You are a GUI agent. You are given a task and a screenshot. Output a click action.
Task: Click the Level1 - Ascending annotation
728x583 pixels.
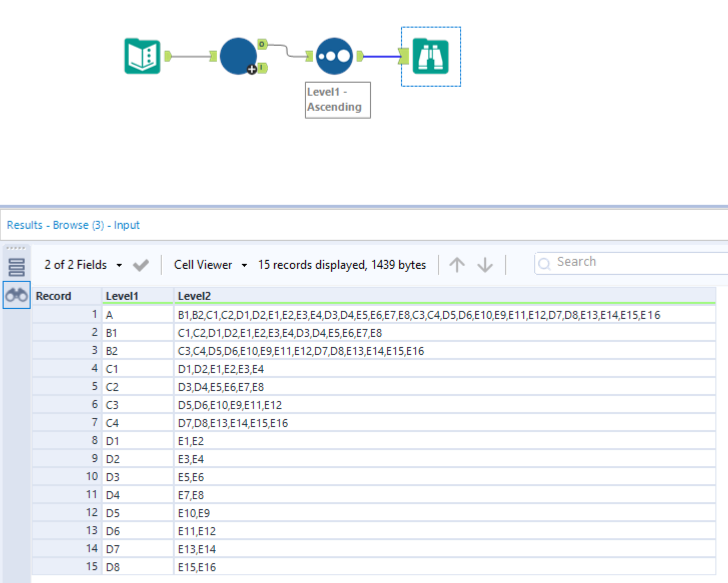pyautogui.click(x=338, y=99)
